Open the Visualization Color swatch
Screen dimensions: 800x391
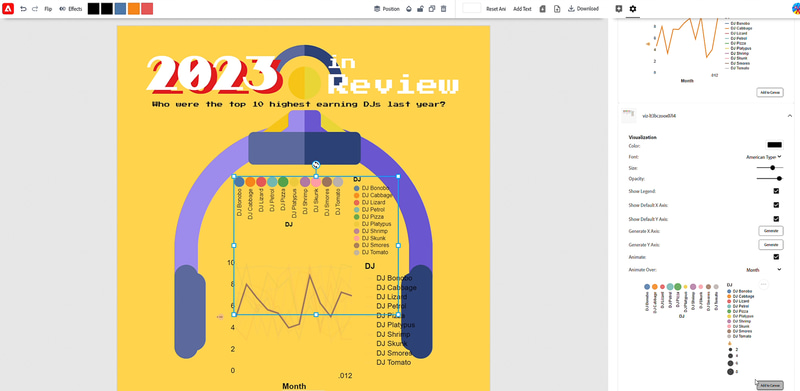pos(774,145)
